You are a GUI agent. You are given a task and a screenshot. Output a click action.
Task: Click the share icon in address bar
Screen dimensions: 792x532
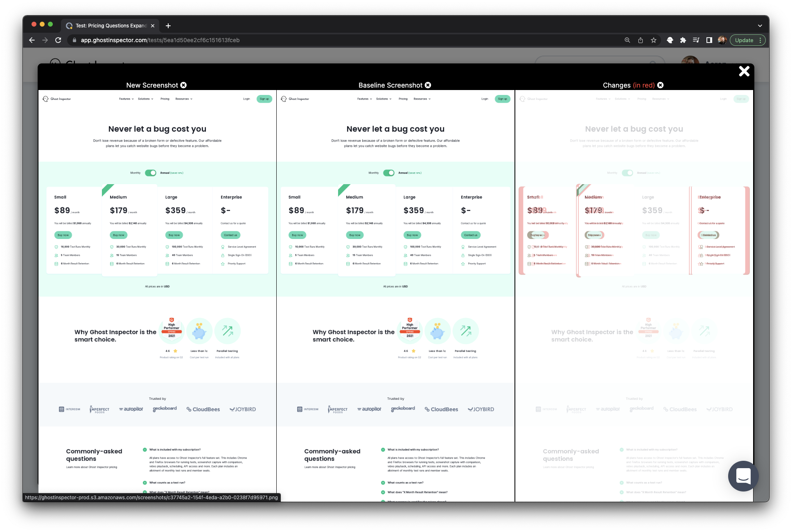[641, 40]
